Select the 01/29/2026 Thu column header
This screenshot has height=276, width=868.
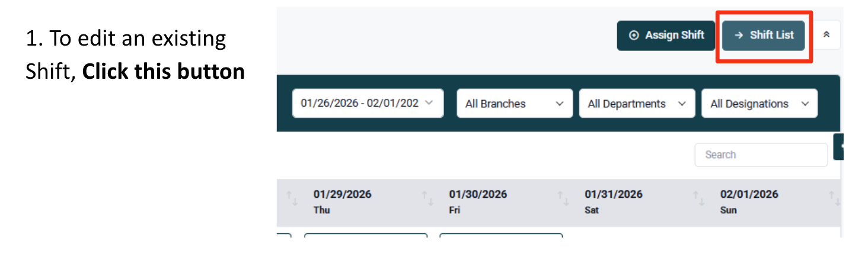342,201
